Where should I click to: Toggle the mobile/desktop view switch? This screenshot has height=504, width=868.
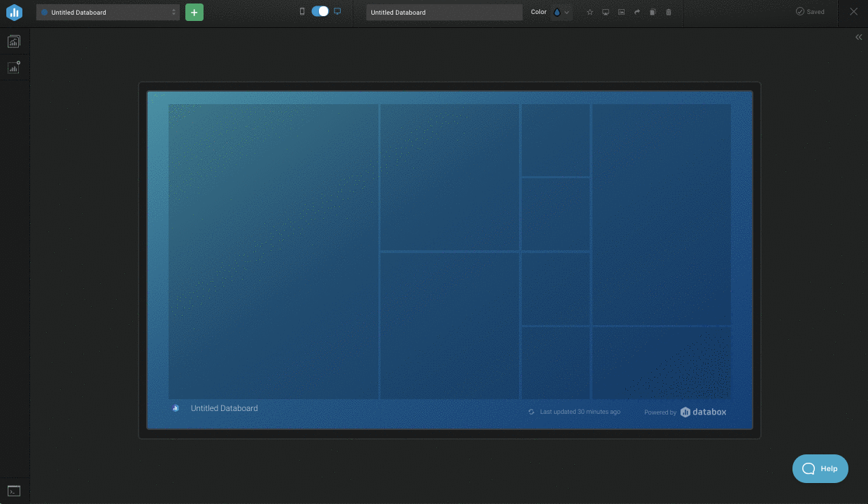pyautogui.click(x=320, y=11)
